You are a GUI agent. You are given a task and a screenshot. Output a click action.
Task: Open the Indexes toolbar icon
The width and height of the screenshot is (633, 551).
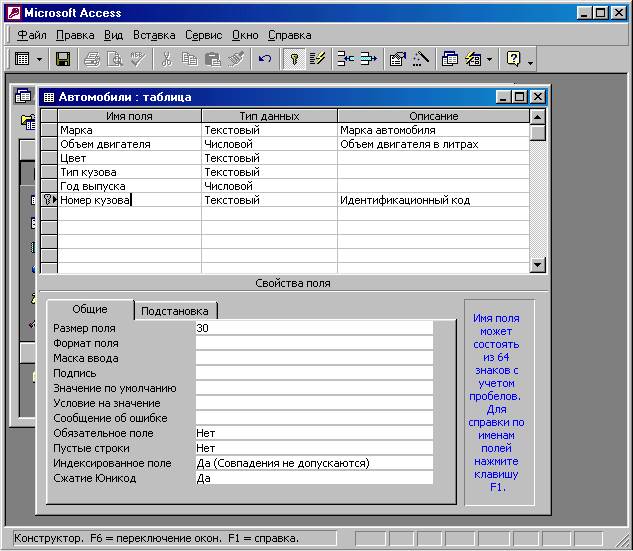tap(318, 59)
